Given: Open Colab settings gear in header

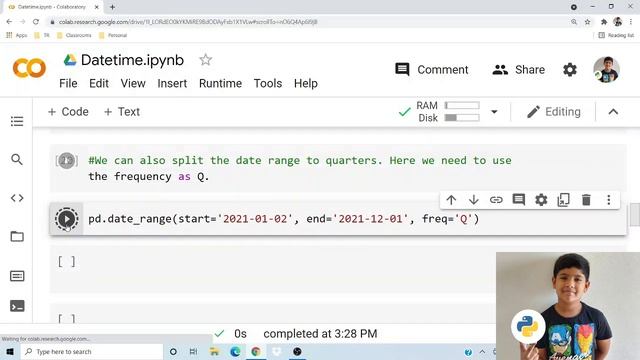Looking at the screenshot, I should click(569, 70).
